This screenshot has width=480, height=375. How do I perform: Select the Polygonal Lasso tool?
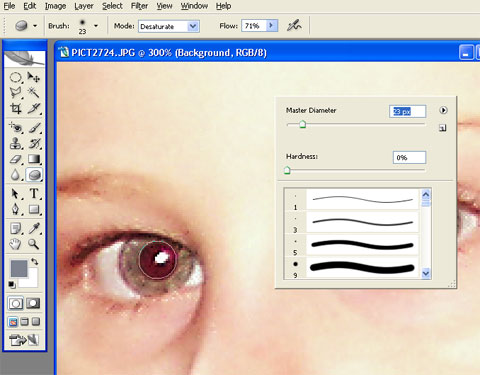pyautogui.click(x=15, y=93)
